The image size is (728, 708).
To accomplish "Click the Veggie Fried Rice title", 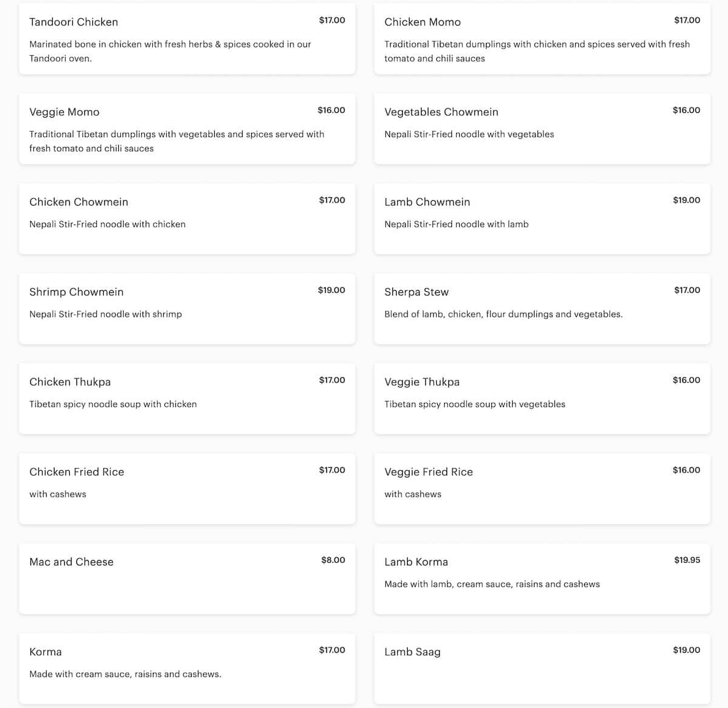I will click(x=428, y=472).
